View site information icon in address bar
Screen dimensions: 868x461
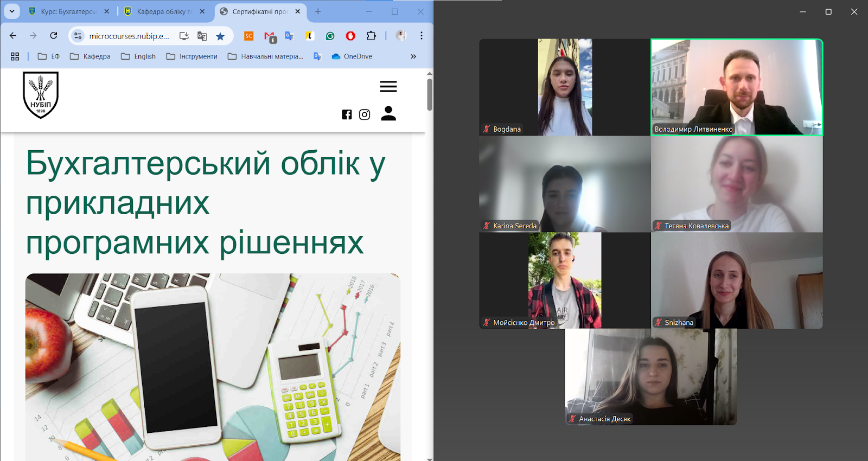point(78,36)
